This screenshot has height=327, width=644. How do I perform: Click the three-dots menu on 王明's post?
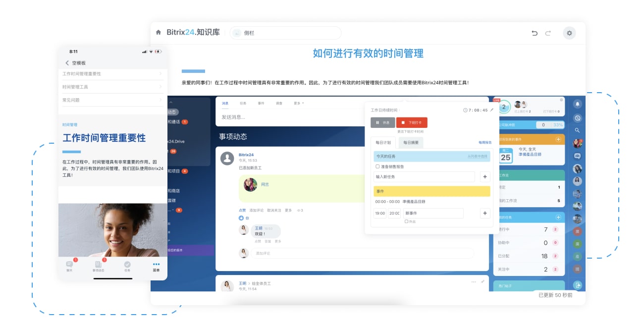point(474,281)
